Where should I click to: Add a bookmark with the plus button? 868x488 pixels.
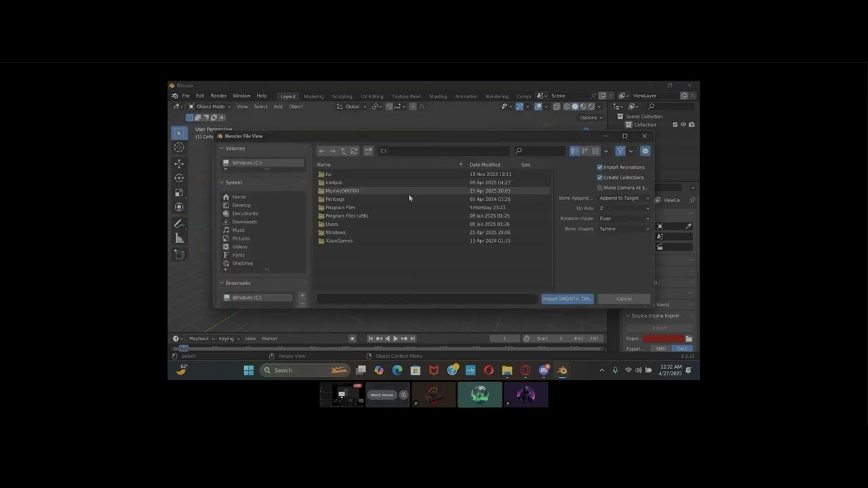[302, 296]
